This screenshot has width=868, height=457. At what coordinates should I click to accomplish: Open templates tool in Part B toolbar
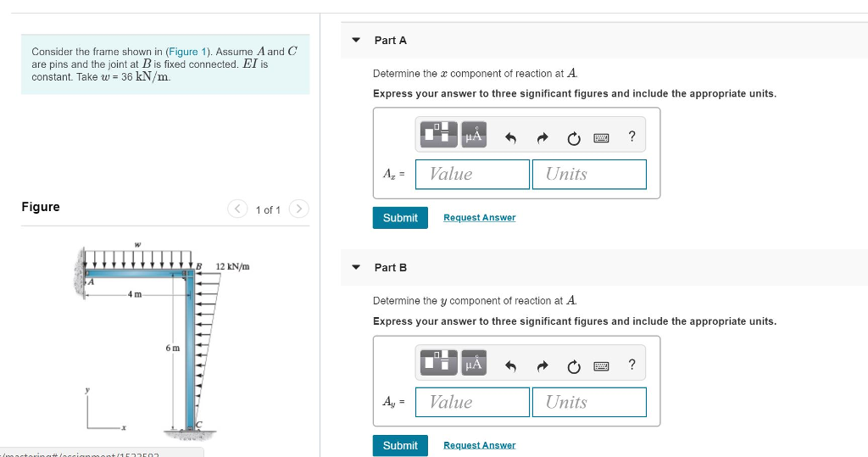439,363
